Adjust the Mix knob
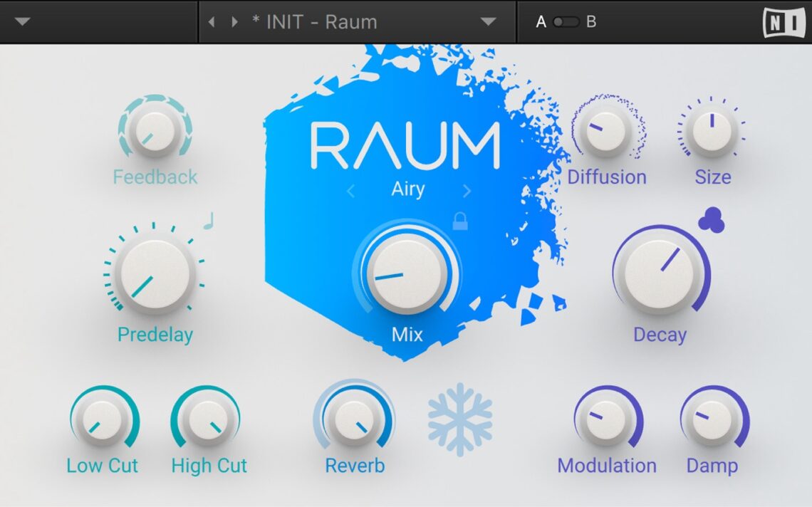The image size is (812, 507). pyautogui.click(x=406, y=276)
